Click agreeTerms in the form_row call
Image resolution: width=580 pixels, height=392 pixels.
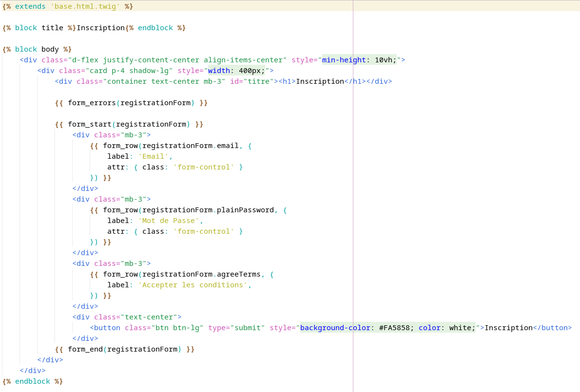click(x=238, y=274)
